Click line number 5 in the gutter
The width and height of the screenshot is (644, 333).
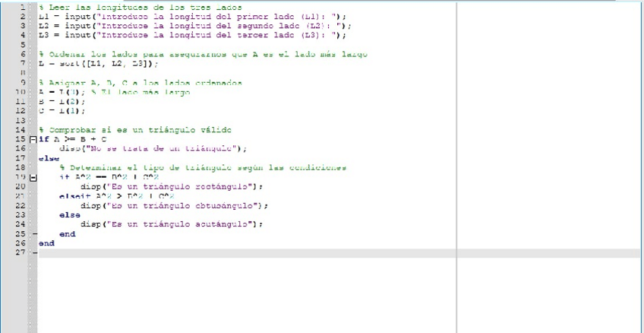point(23,45)
